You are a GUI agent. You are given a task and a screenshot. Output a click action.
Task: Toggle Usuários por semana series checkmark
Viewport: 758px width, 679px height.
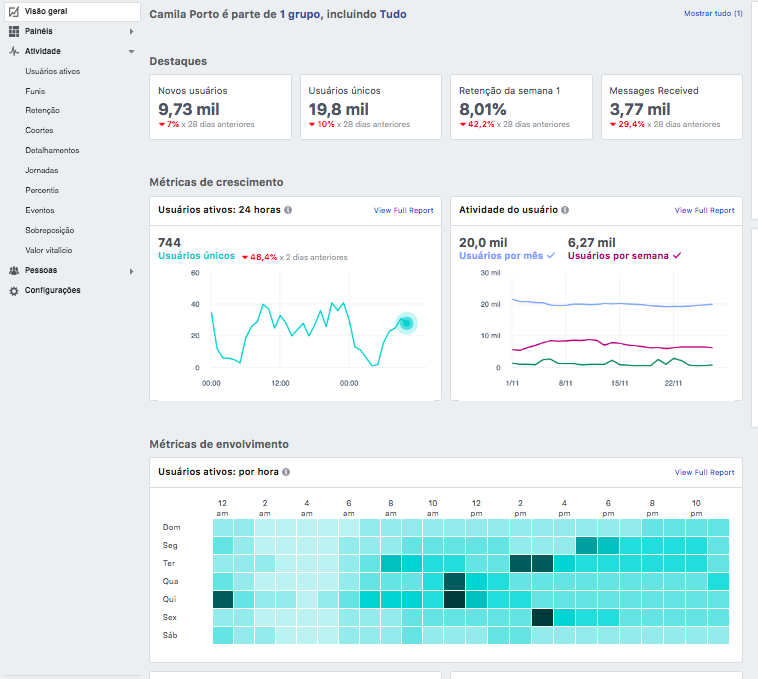pyautogui.click(x=677, y=255)
